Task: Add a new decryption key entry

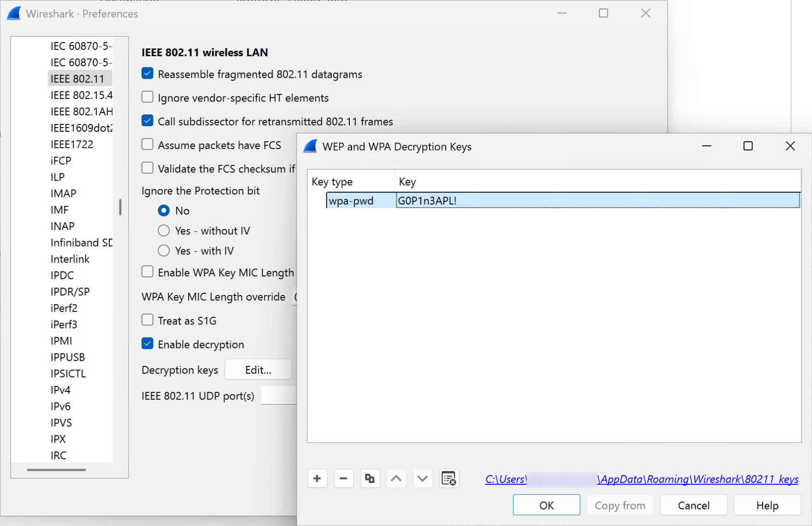Action: point(317,479)
